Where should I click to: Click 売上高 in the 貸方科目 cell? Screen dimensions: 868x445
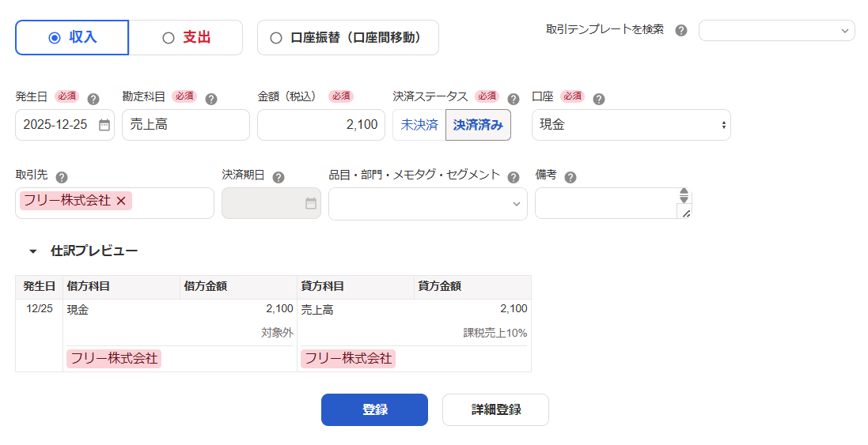[x=317, y=310]
